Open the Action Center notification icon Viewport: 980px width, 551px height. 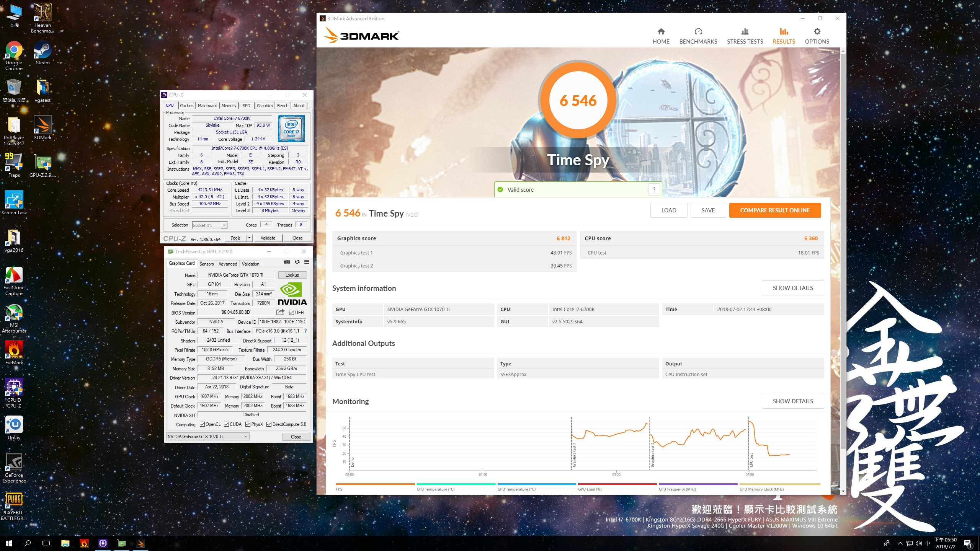click(x=968, y=543)
